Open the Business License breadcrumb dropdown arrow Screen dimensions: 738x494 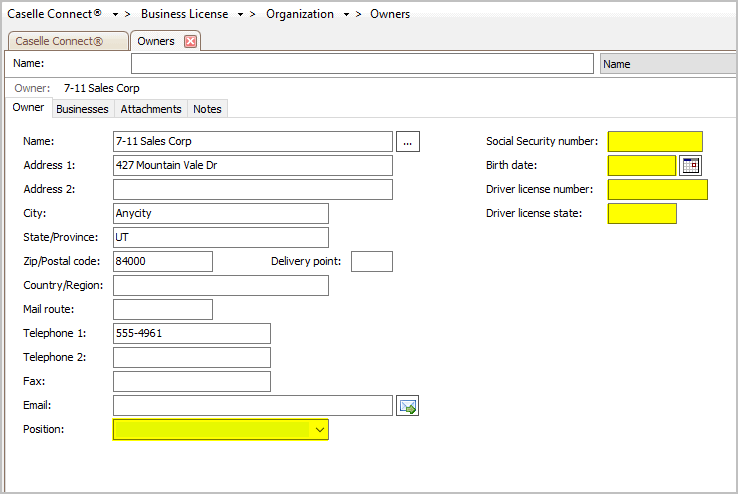pyautogui.click(x=242, y=15)
